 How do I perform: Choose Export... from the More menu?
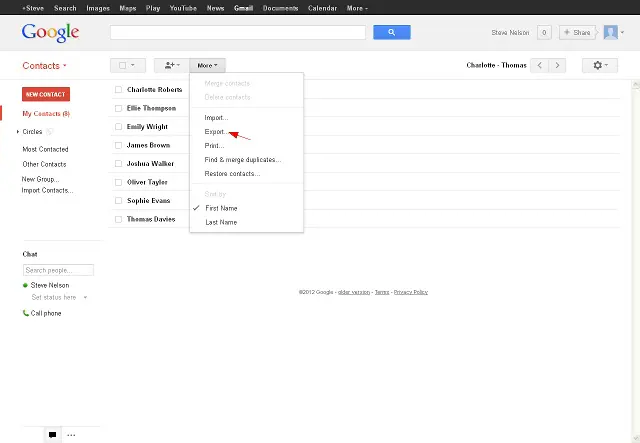pos(216,131)
